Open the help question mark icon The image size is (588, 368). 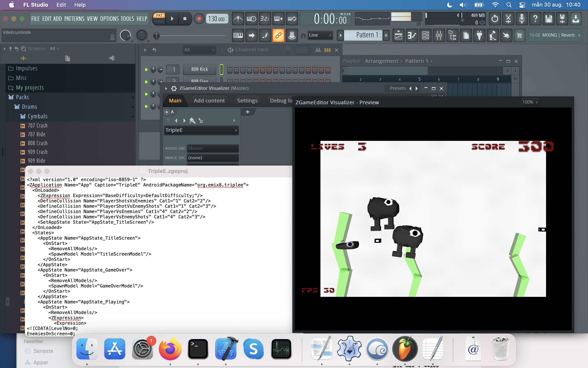click(x=535, y=19)
